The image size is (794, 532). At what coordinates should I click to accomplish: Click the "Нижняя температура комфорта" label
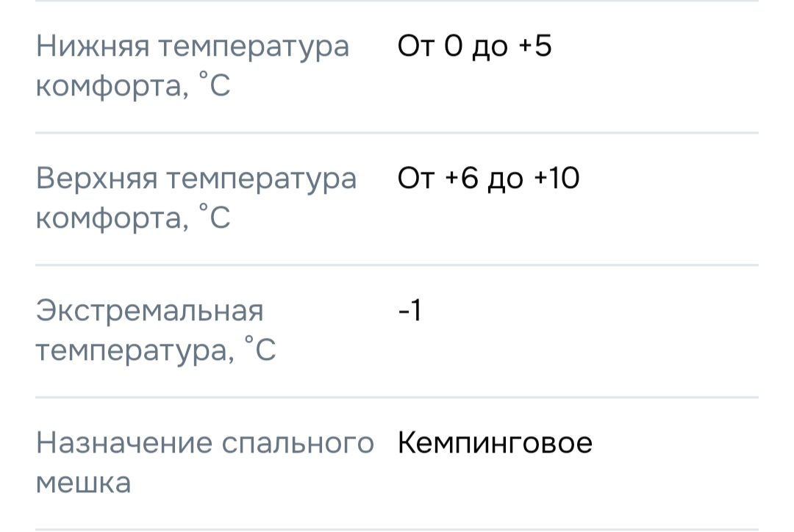193,67
